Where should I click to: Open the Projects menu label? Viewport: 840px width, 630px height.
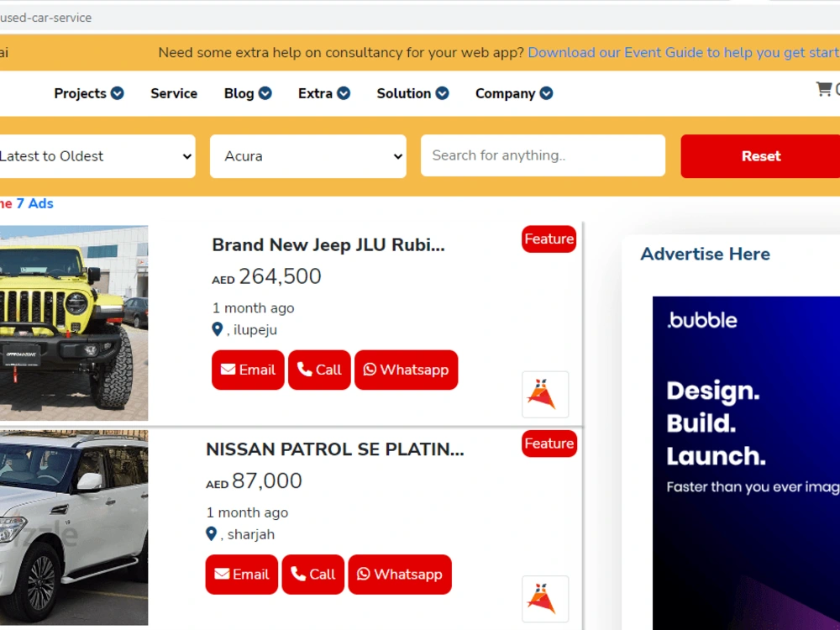(x=81, y=93)
